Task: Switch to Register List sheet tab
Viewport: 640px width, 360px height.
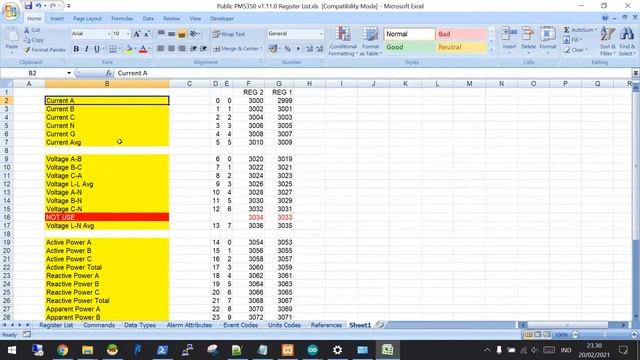Action: pyautogui.click(x=56, y=325)
